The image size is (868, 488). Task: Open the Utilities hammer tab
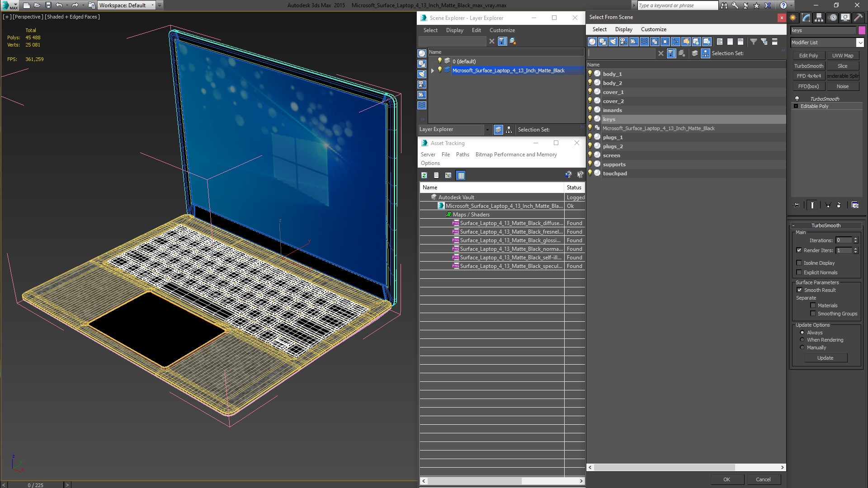click(858, 18)
